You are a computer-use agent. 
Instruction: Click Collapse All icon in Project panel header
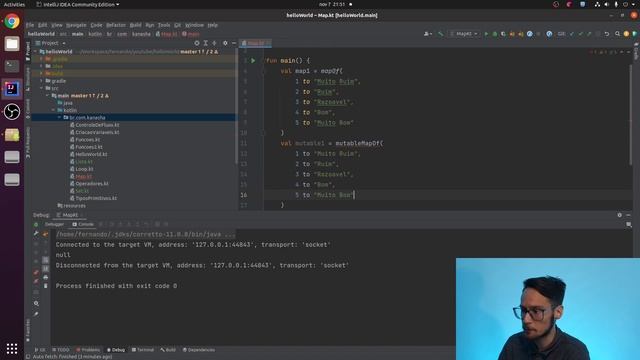click(214, 43)
